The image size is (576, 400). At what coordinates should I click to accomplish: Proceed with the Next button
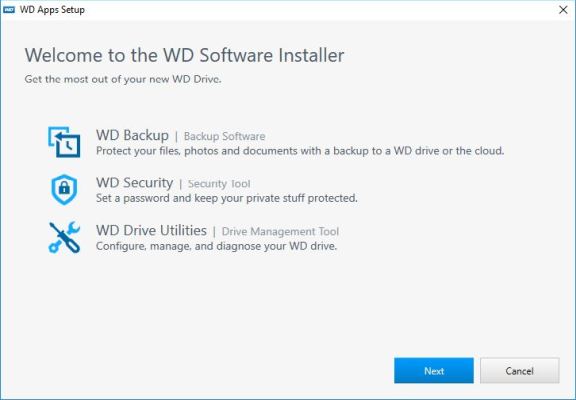click(434, 371)
